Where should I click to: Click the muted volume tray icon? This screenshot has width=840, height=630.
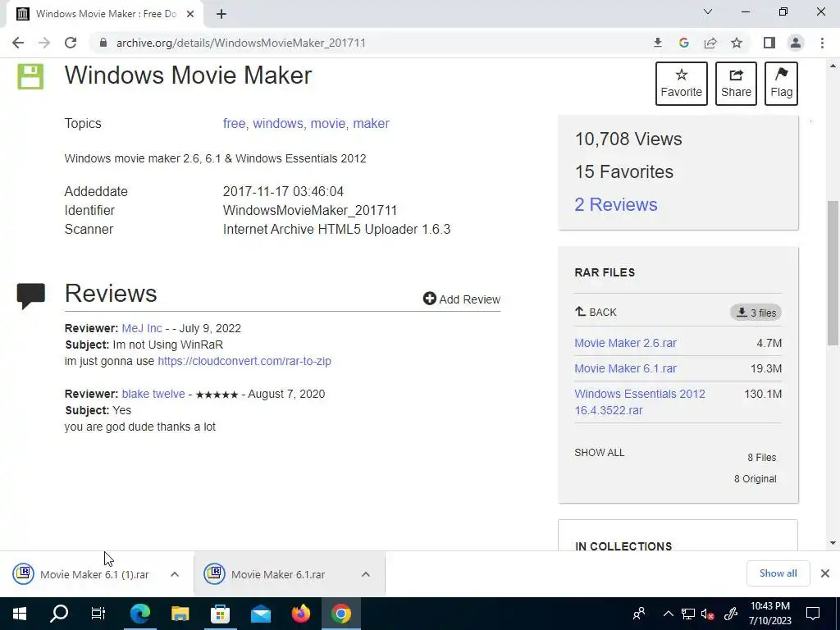708,614
